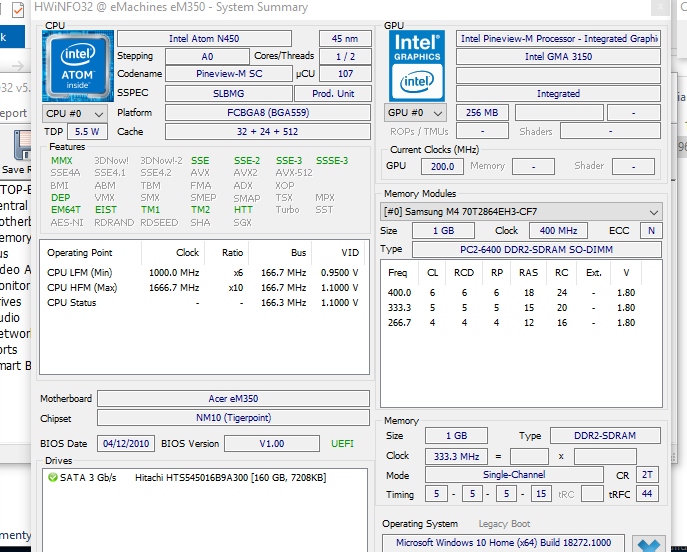Click the GPU clock value 200.0
The image size is (687, 552).
[442, 166]
